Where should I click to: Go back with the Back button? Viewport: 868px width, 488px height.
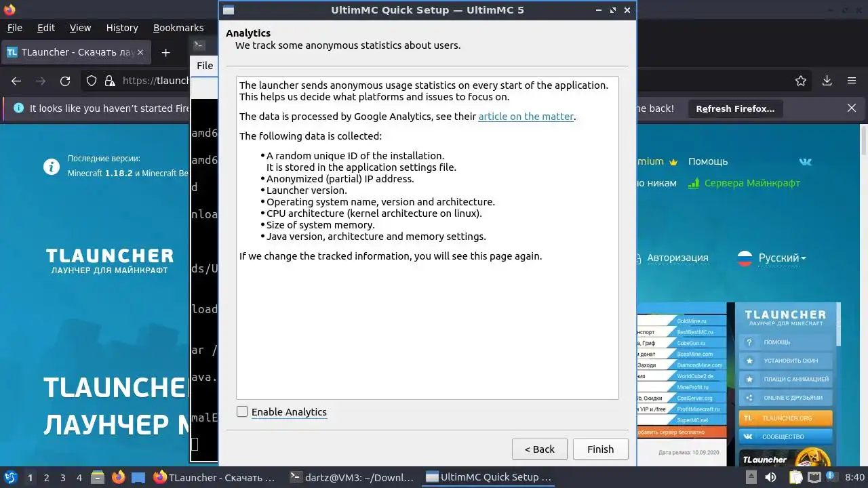539,449
